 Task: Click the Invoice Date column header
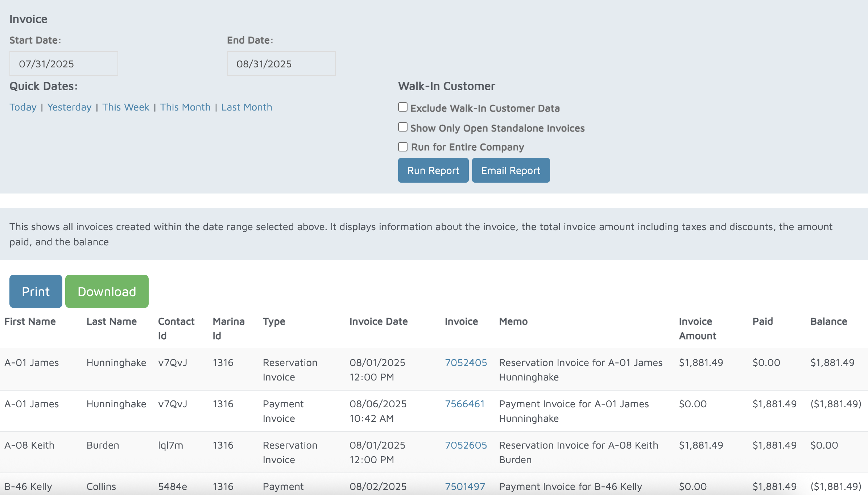tap(378, 321)
